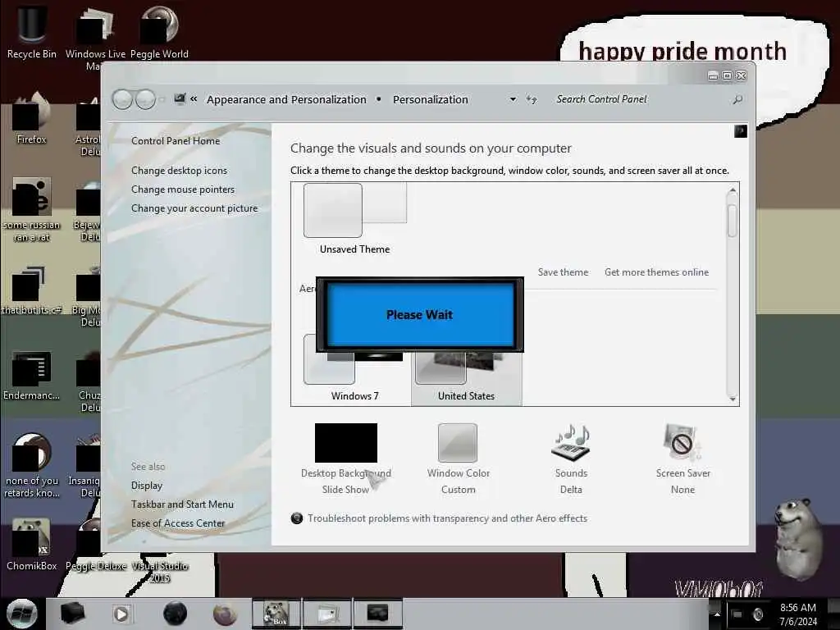The height and width of the screenshot is (630, 840).
Task: Open Desktop Background Slide Show settings
Action: [346, 459]
